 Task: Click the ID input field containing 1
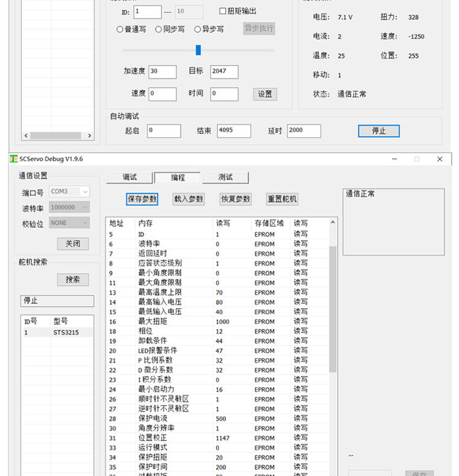(147, 12)
